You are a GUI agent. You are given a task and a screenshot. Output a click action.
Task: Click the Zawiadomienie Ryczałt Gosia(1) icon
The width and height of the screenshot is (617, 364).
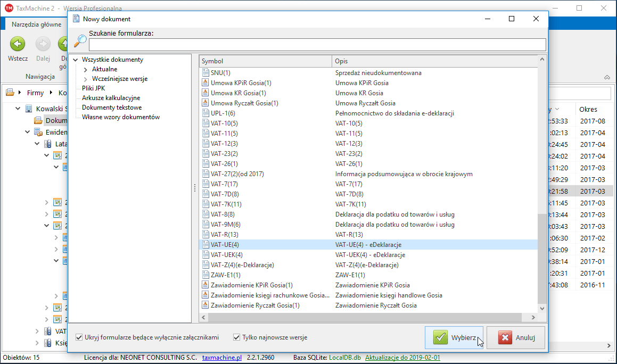tap(206, 305)
